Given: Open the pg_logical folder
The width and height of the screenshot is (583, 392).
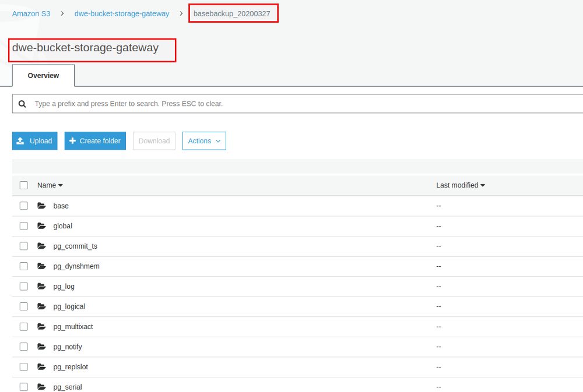Looking at the screenshot, I should coord(69,306).
